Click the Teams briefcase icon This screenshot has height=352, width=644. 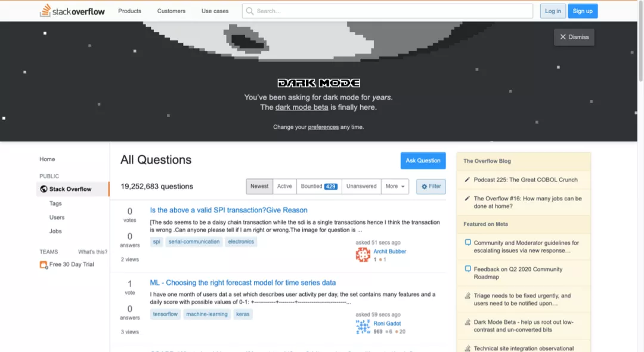tap(43, 264)
